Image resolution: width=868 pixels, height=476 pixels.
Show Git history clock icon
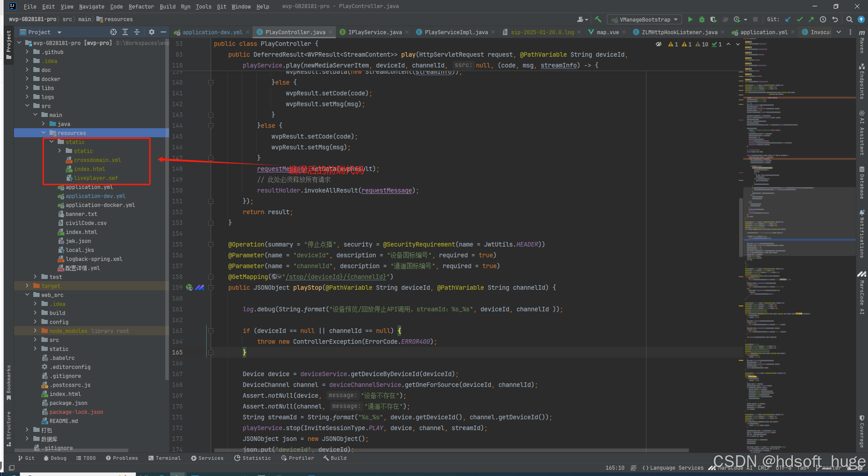click(823, 19)
